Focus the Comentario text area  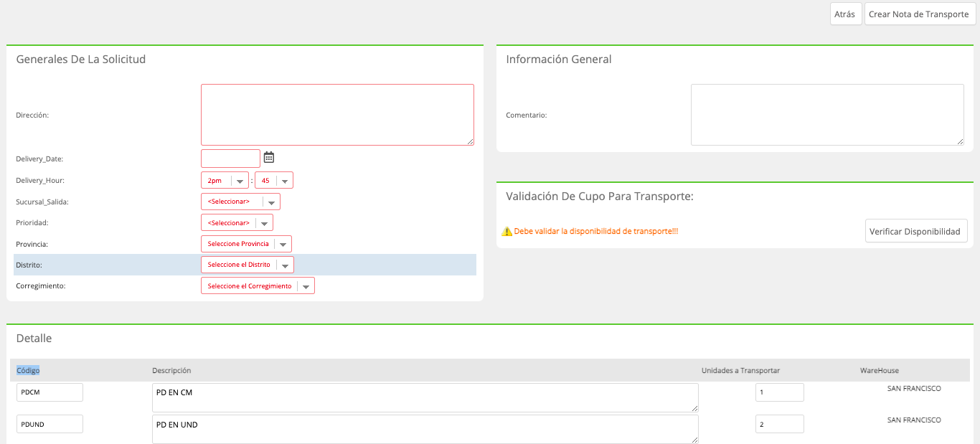point(827,115)
